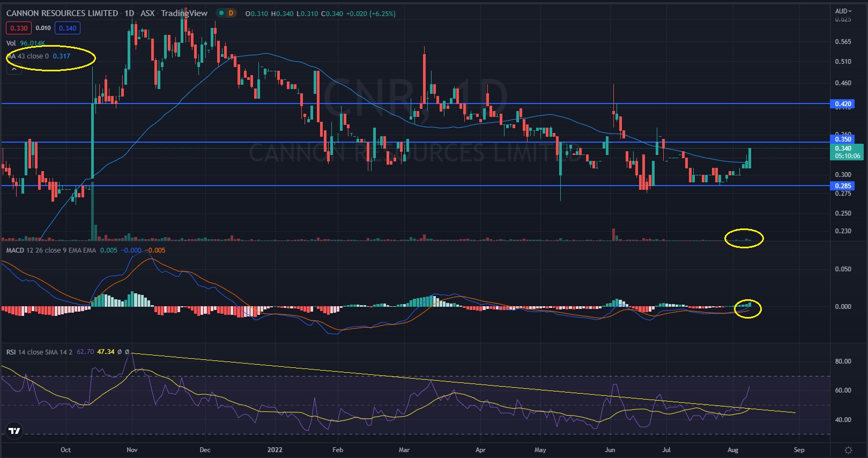This screenshot has width=868, height=458.
Task: Click the 80.00 RSI scale value
Action: click(x=843, y=361)
